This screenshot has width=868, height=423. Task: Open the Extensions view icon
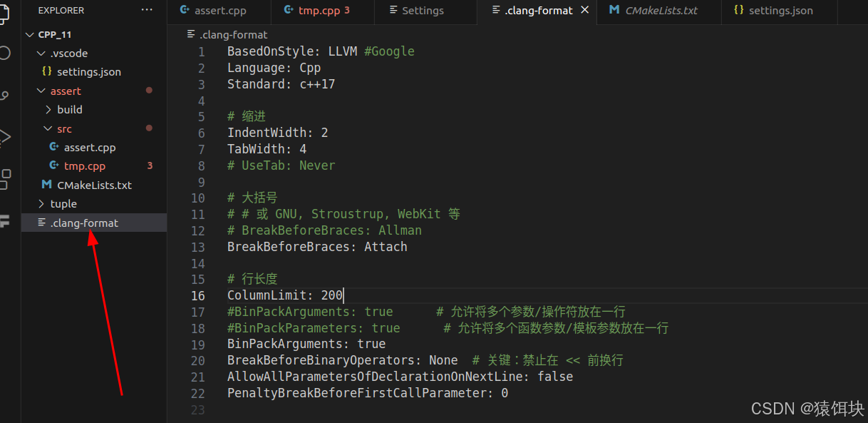6,178
